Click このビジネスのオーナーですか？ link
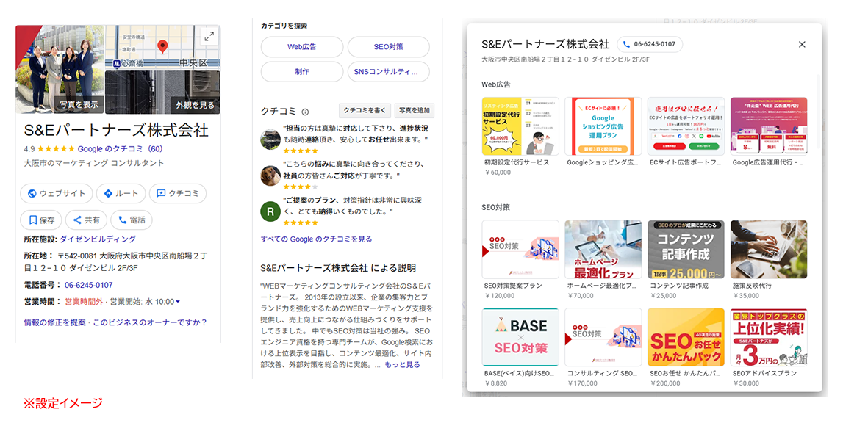Viewport: 868px width, 434px height. click(149, 322)
